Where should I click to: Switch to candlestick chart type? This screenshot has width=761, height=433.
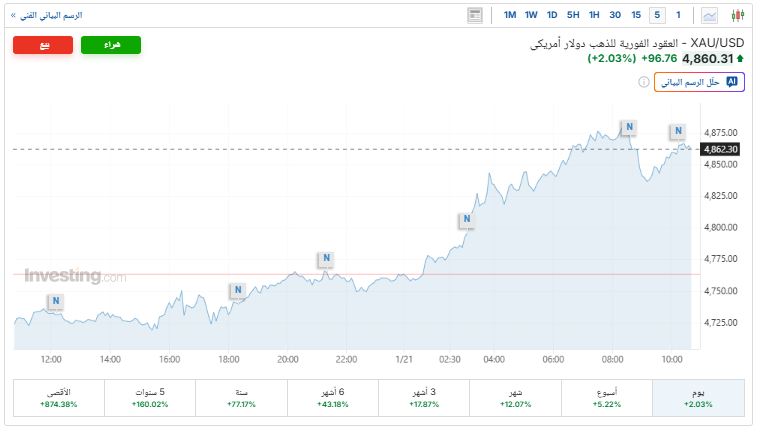pyautogui.click(x=738, y=15)
